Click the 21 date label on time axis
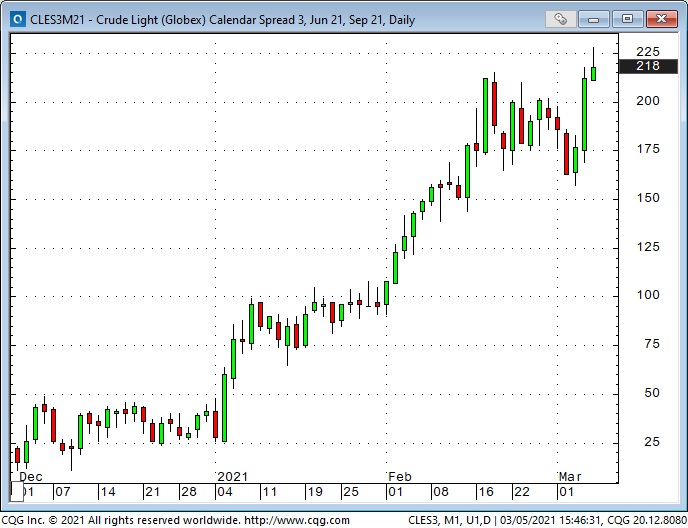 tap(152, 492)
